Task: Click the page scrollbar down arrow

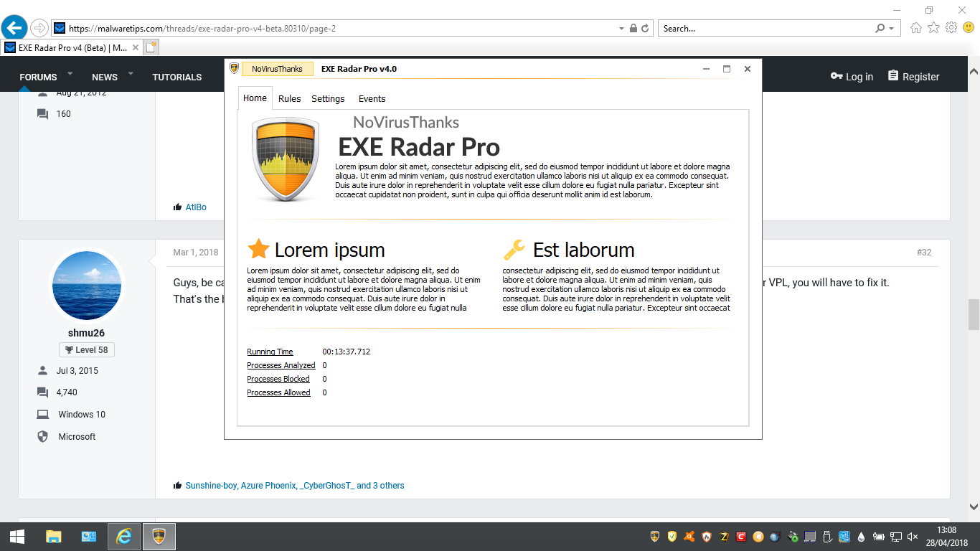Action: [974, 507]
